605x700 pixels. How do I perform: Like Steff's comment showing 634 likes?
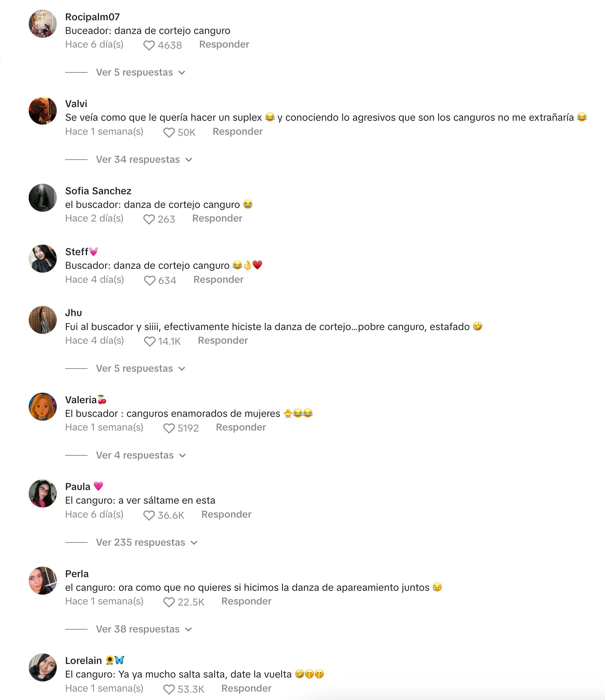[150, 280]
